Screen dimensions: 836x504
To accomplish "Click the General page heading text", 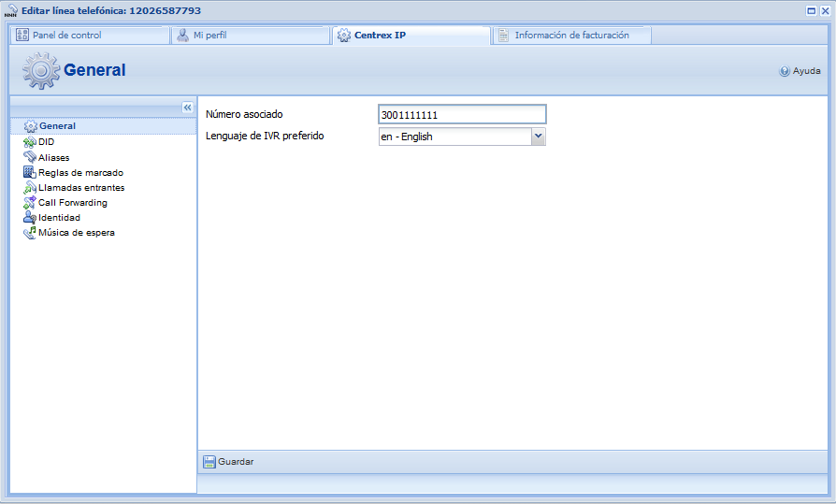I will pos(94,70).
